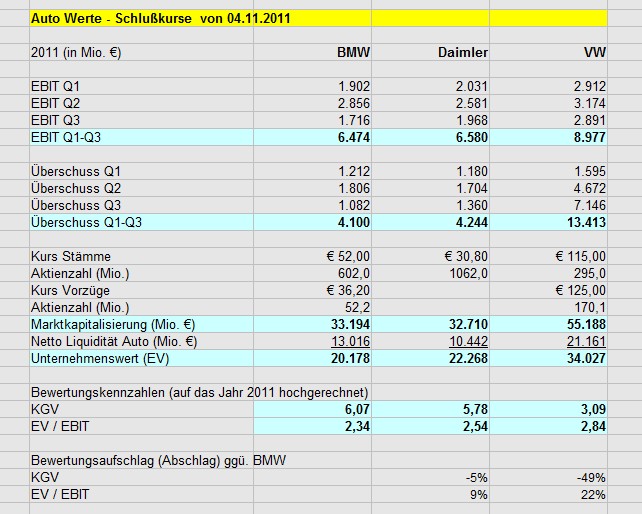This screenshot has height=514, width=642.
Task: Click the 'Kurs Stämme' row label
Action: (70, 256)
